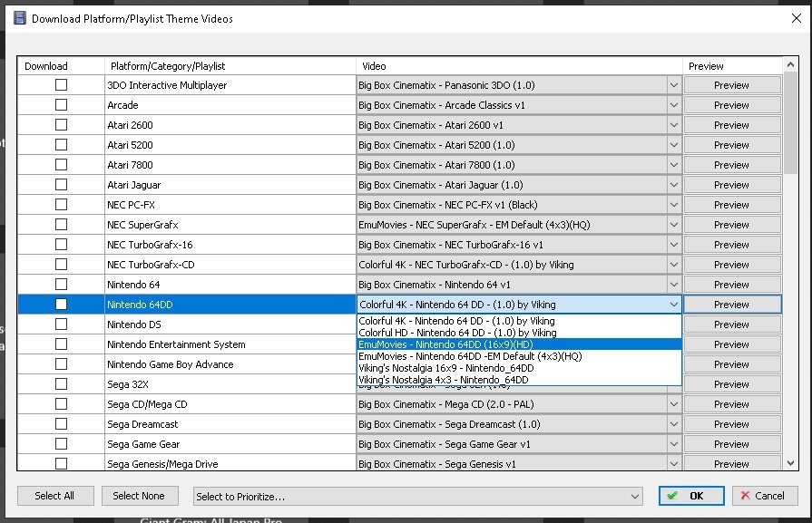This screenshot has width=812, height=523.
Task: Enable download for Atari Jaguar
Action: [61, 185]
